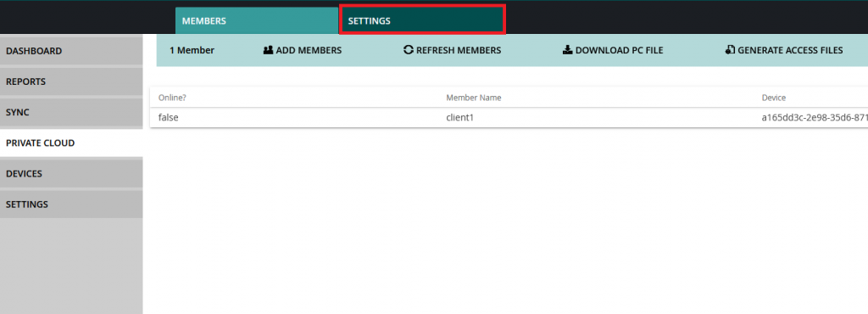
Task: Go to Reports in the sidebar
Action: click(x=71, y=81)
